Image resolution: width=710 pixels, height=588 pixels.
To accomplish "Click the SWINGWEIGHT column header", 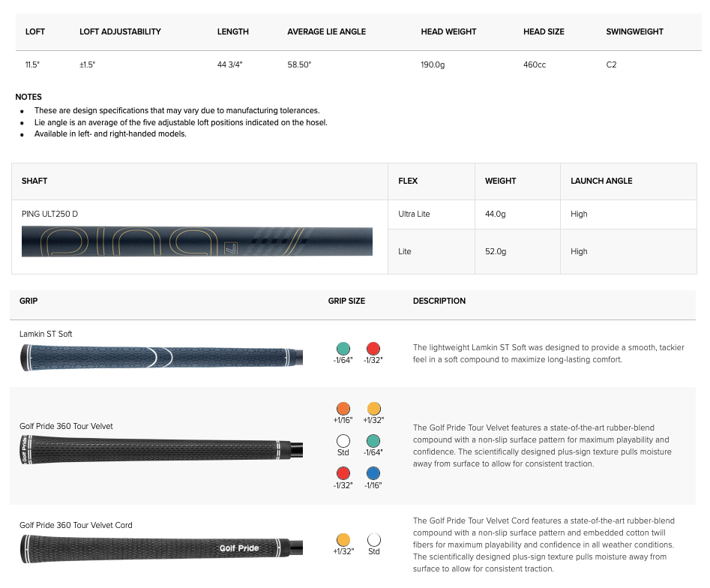I will pos(634,31).
